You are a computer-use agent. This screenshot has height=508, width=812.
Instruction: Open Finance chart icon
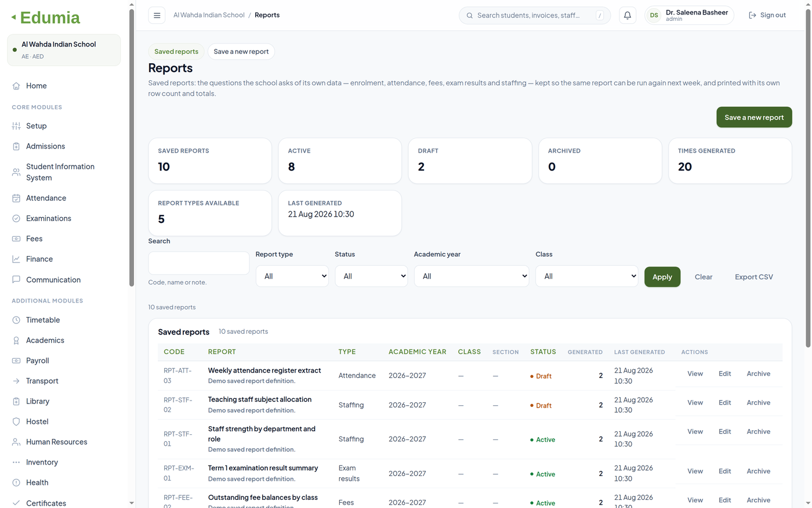click(x=16, y=259)
